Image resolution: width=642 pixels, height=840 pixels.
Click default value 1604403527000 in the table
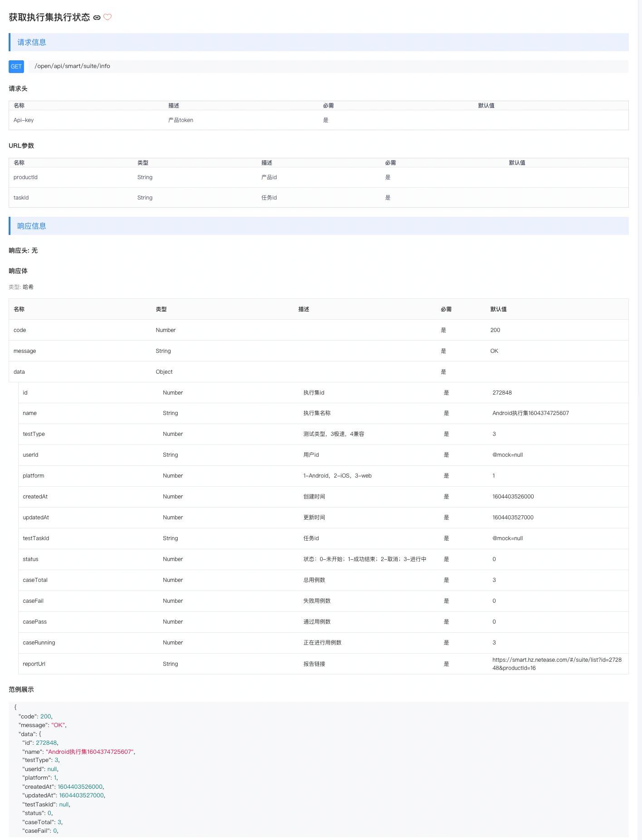[x=513, y=518]
